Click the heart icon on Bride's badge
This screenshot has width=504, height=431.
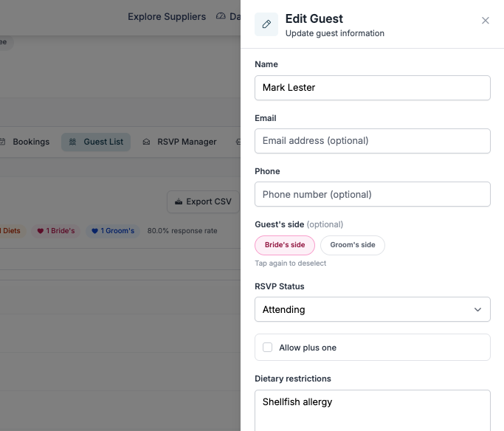point(41,231)
